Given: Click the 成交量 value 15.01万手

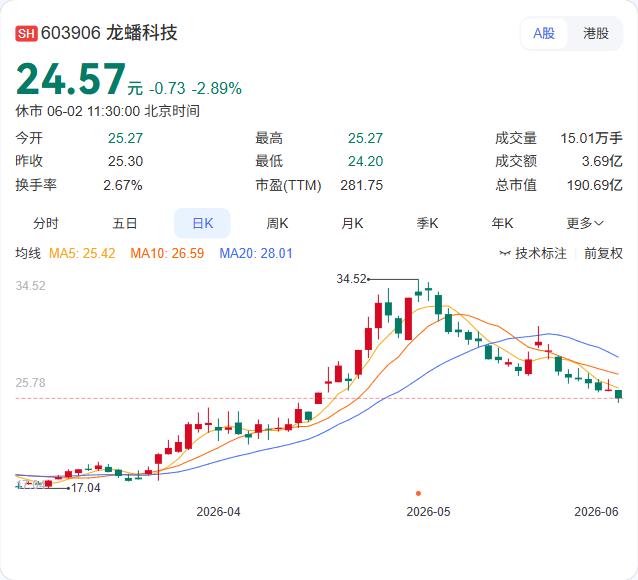Looking at the screenshot, I should tap(592, 138).
